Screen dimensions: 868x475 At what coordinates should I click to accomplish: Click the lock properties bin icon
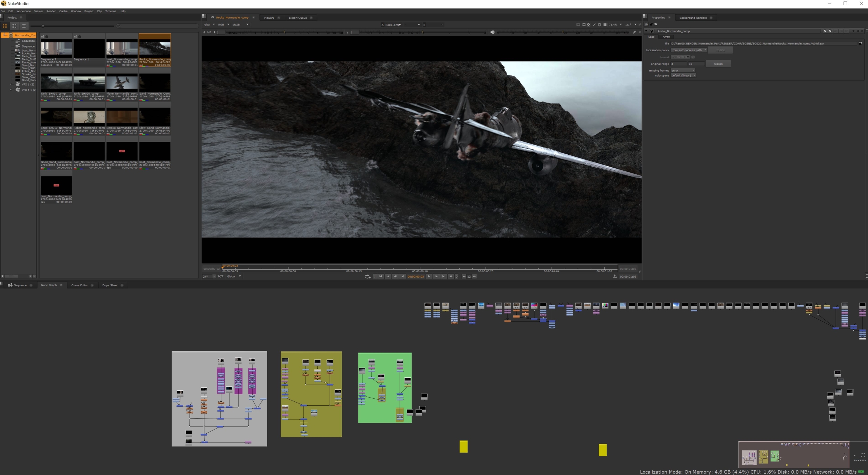coord(651,24)
